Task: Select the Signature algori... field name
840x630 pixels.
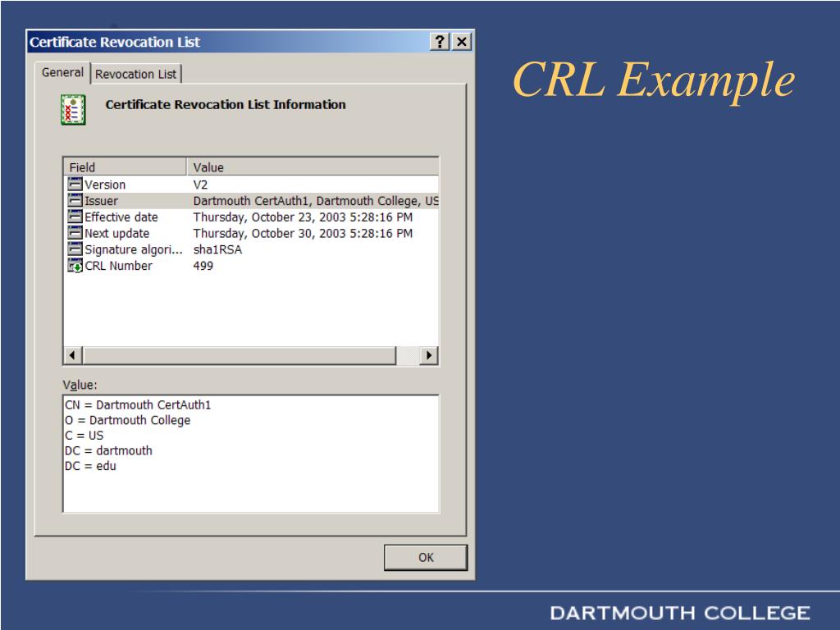Action: coord(134,249)
